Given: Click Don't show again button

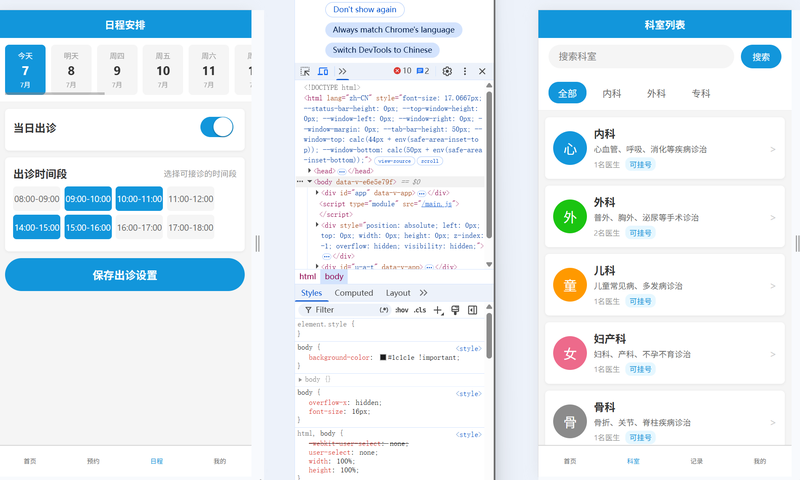Looking at the screenshot, I should coord(365,9).
